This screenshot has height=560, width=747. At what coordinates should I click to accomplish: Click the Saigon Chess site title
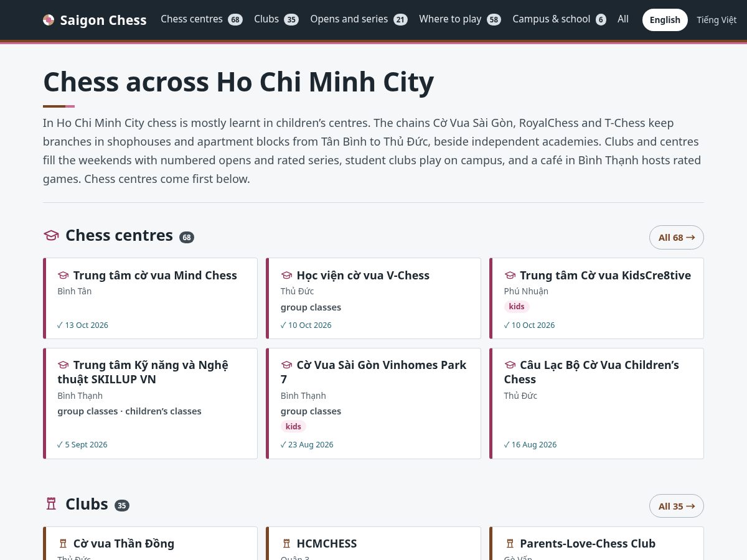[x=103, y=20]
